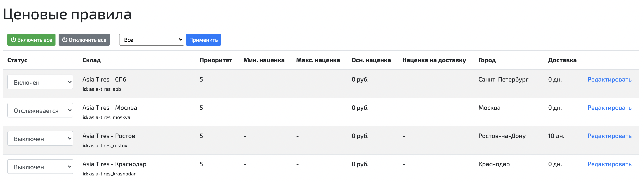
Task: Edit the Asia Tires - СПб rule
Action: (x=610, y=79)
